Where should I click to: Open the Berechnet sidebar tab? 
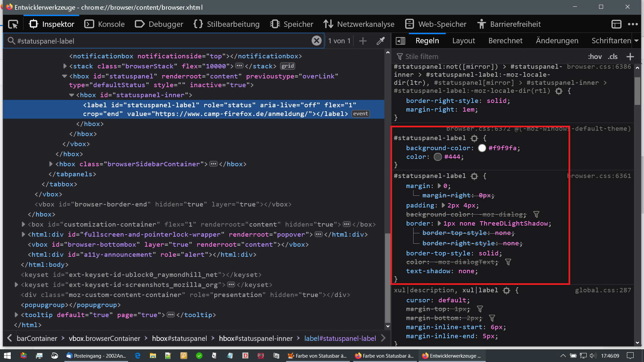(505, 41)
